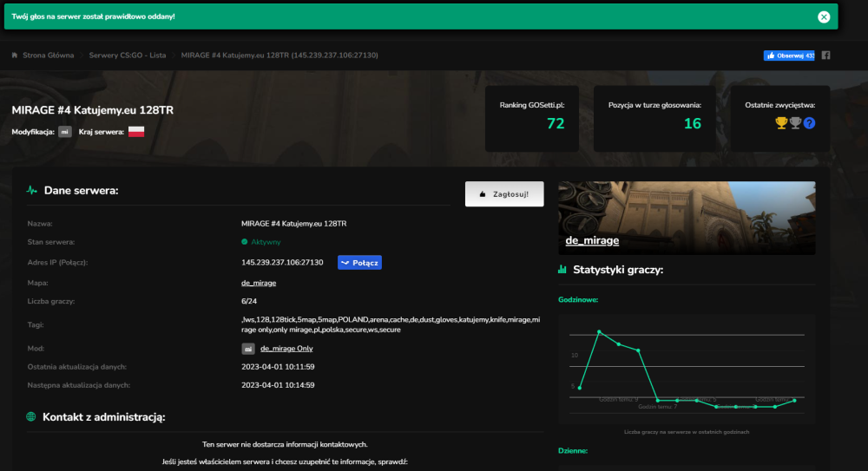Click the bar chart icon by Statystyki graczy
The height and width of the screenshot is (471, 868).
pos(562,270)
